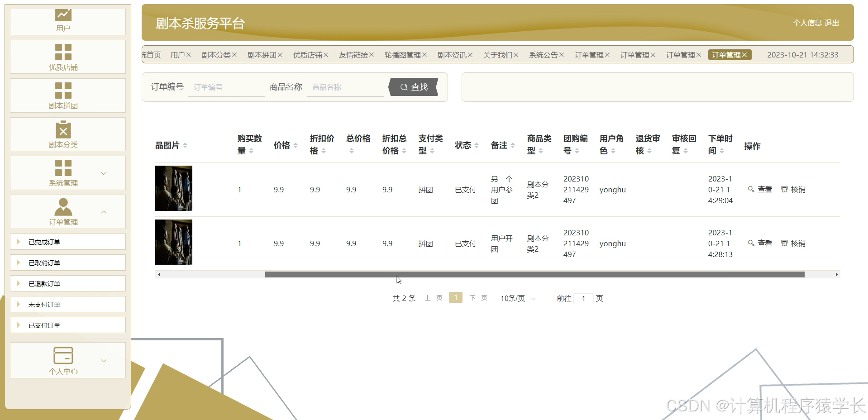Click the 下一页 pagination button
This screenshot has width=868, height=420.
point(478,298)
